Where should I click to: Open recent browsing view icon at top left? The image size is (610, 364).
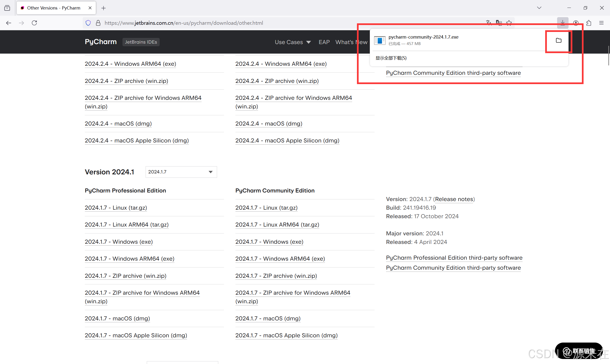tap(7, 8)
